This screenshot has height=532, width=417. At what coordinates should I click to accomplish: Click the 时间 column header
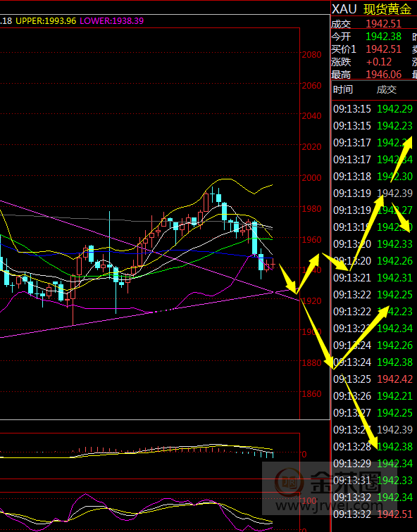click(x=342, y=89)
